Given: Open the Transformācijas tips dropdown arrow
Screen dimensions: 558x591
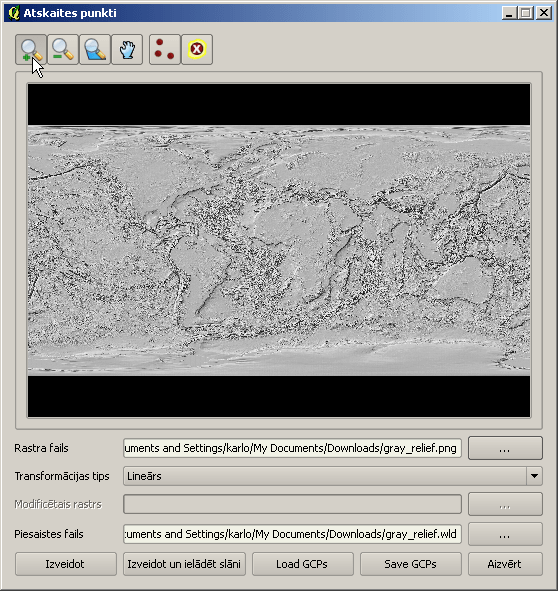Looking at the screenshot, I should click(534, 476).
